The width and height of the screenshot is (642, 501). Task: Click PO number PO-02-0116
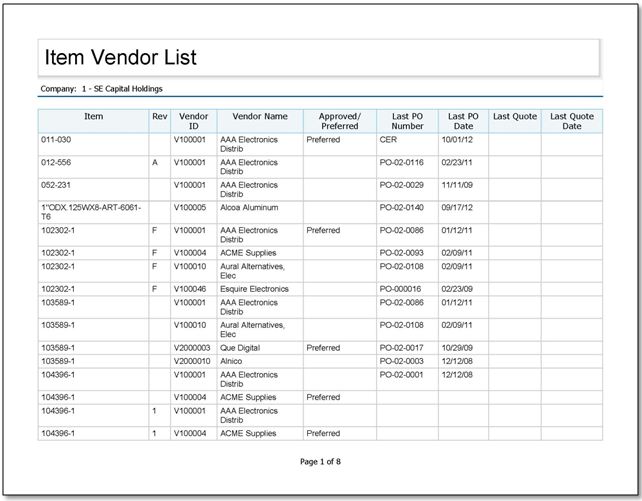click(x=402, y=162)
